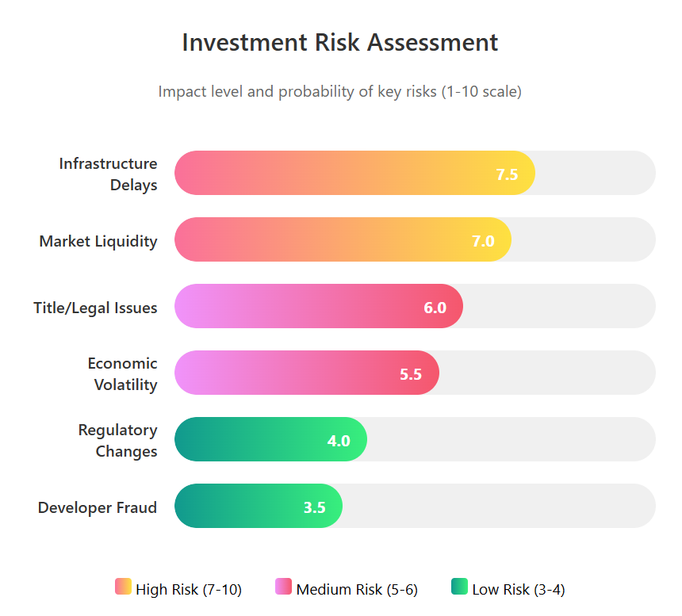
Task: Click the High Risk (7-10) legend text
Action: (x=189, y=589)
